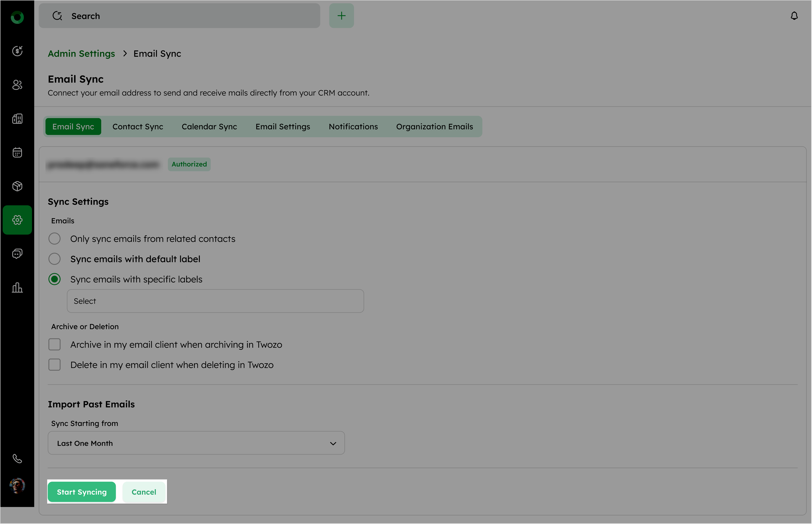Expand the Last One Month dropdown
This screenshot has height=524, width=812.
pos(196,443)
